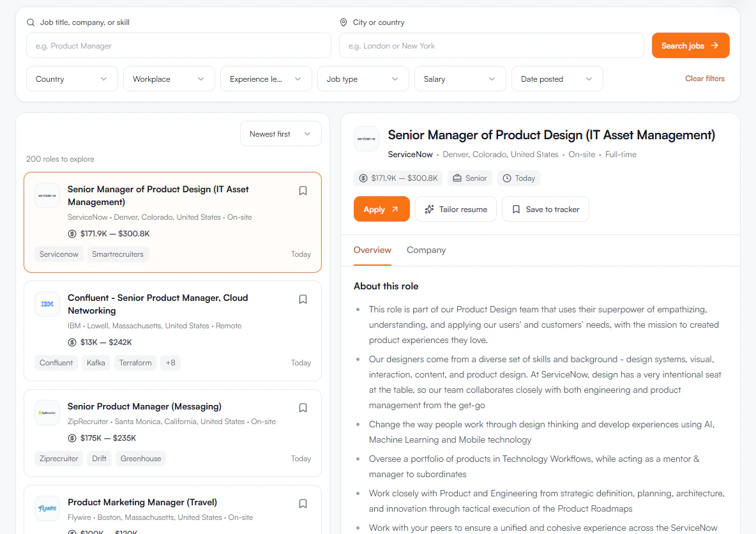Image resolution: width=756 pixels, height=534 pixels.
Task: Focus the job title, company, or skill field
Action: point(178,45)
